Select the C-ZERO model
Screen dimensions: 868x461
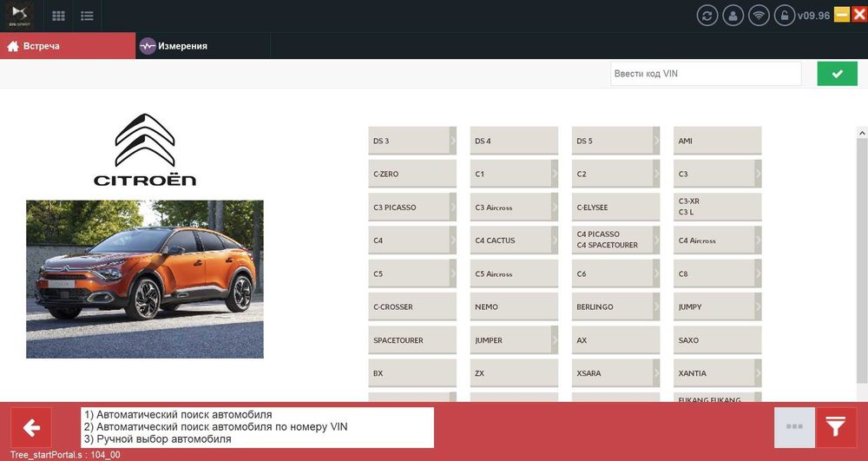click(x=412, y=174)
